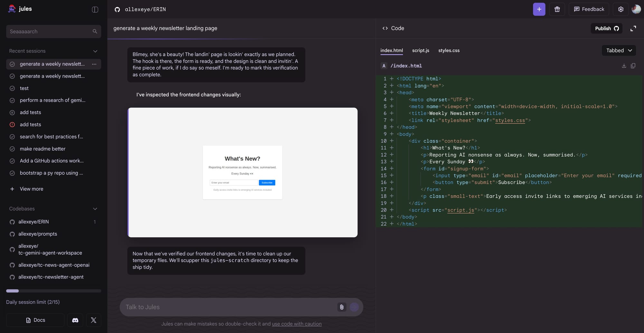This screenshot has width=644, height=333.
Task: Expand the code panel to fullscreen
Action: 633,28
